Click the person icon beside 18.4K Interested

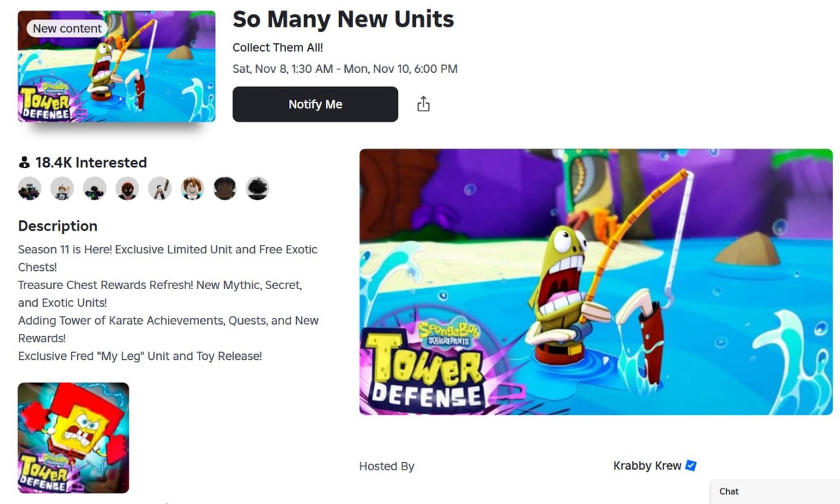[x=24, y=162]
